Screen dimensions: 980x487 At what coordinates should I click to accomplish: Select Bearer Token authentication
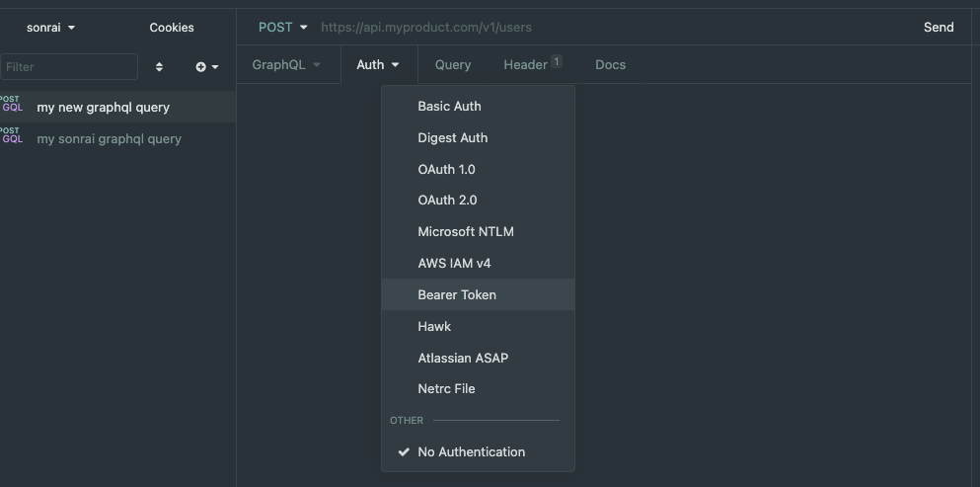457,294
